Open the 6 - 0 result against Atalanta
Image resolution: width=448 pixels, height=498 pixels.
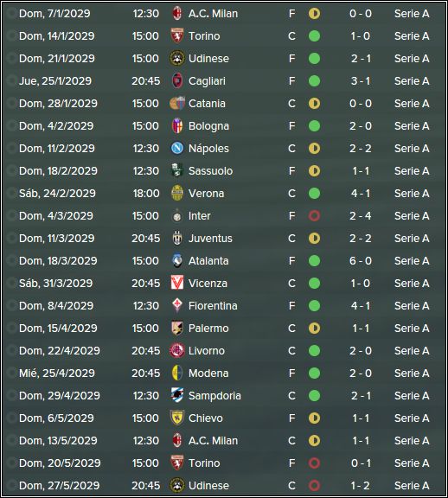361,261
